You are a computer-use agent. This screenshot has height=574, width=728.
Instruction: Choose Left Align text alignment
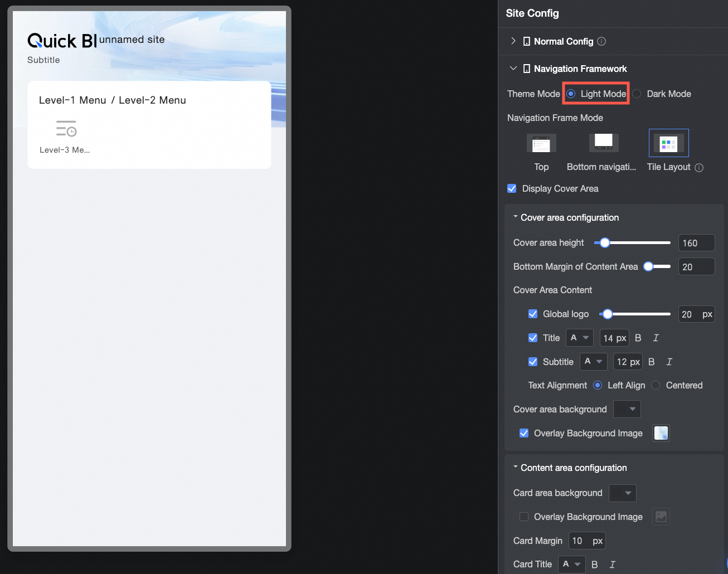click(x=598, y=385)
